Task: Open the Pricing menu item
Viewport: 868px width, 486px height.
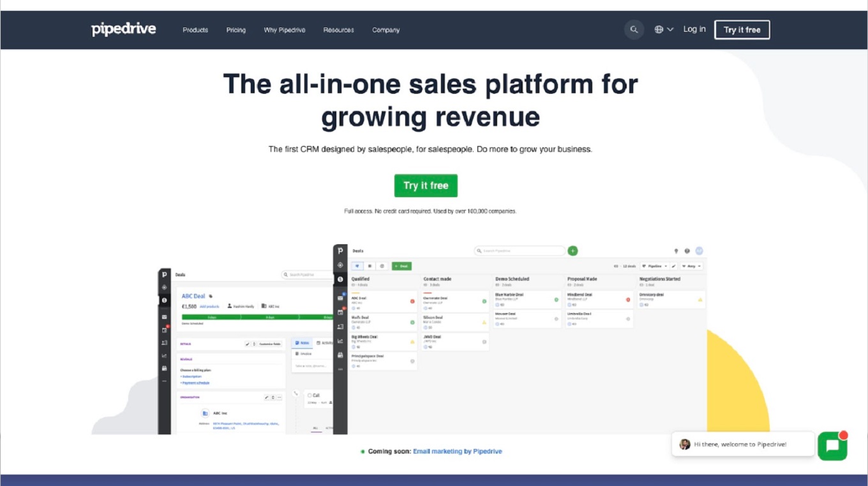Action: pyautogui.click(x=236, y=30)
